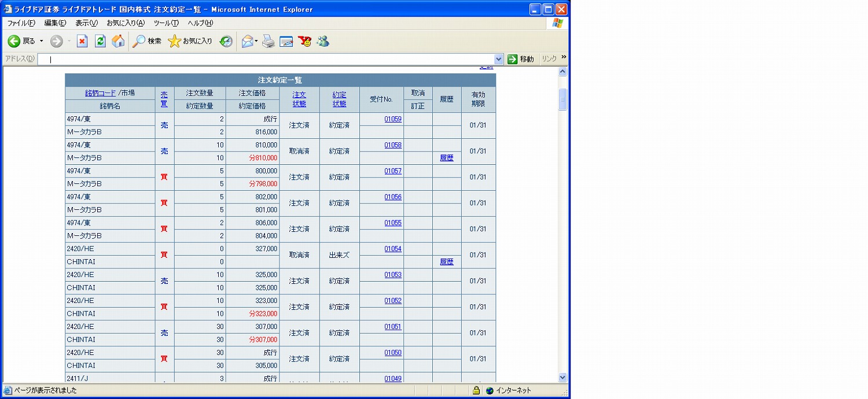Click the Yahoo Messenger Y! icon
Screen dimensions: 868x399
[x=304, y=41]
